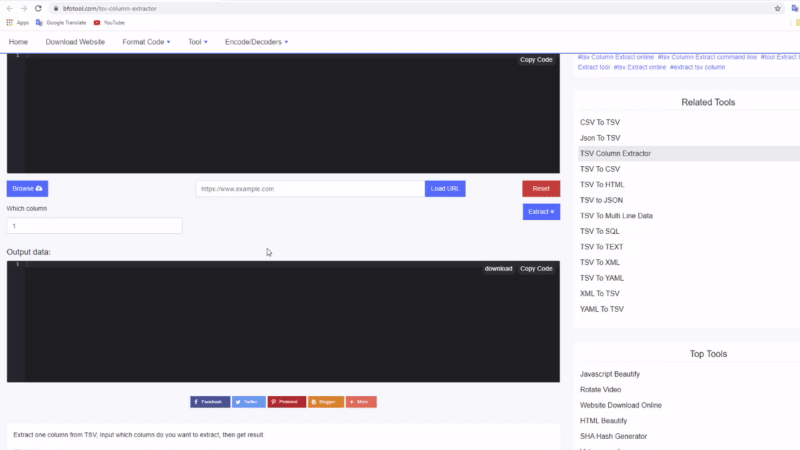Go to the Home menu item
800x450 pixels.
[18, 42]
